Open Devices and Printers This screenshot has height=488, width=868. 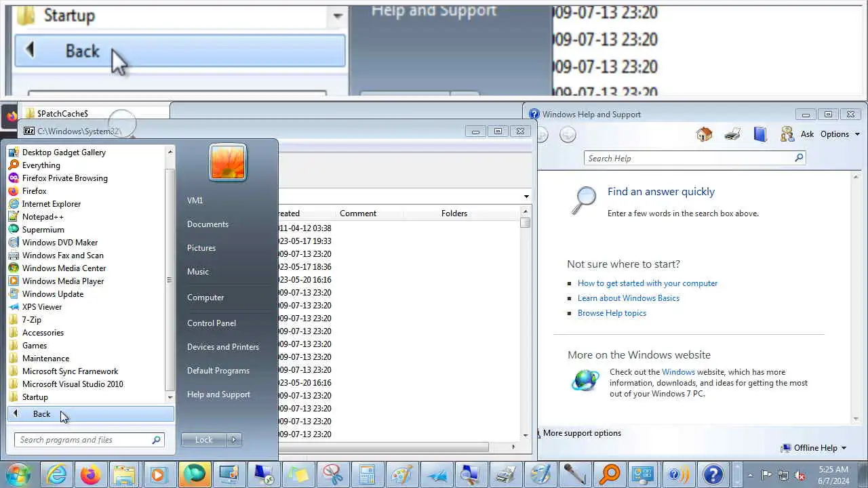[223, 347]
